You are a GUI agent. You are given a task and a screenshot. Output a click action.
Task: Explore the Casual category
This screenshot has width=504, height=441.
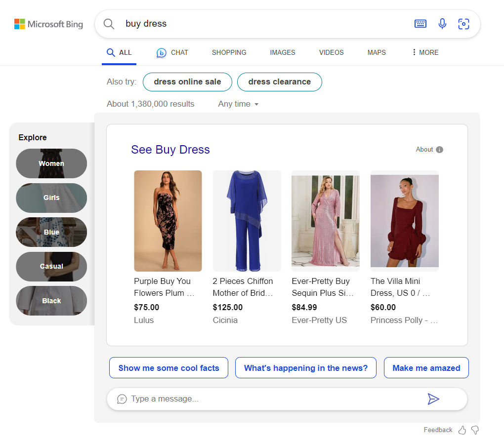click(51, 267)
